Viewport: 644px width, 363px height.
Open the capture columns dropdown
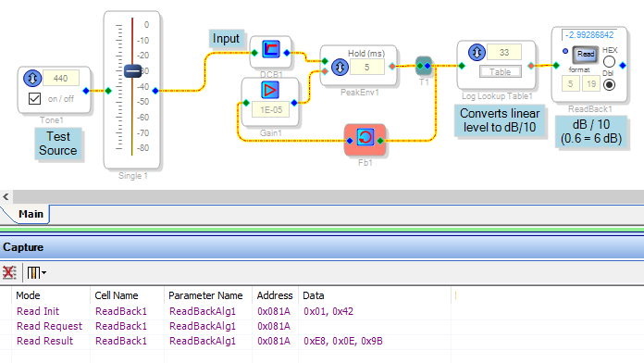coord(36,272)
